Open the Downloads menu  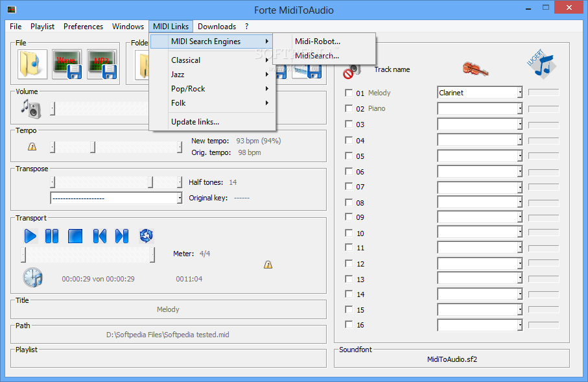217,27
